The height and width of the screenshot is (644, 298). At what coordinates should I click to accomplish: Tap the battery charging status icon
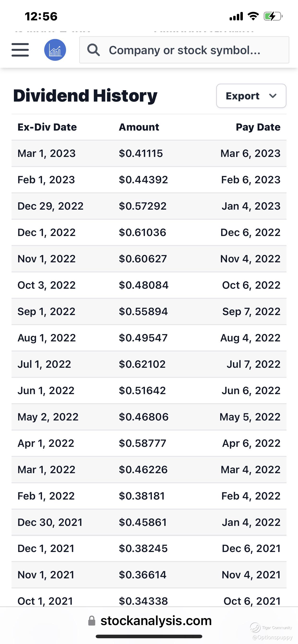pos(273,17)
